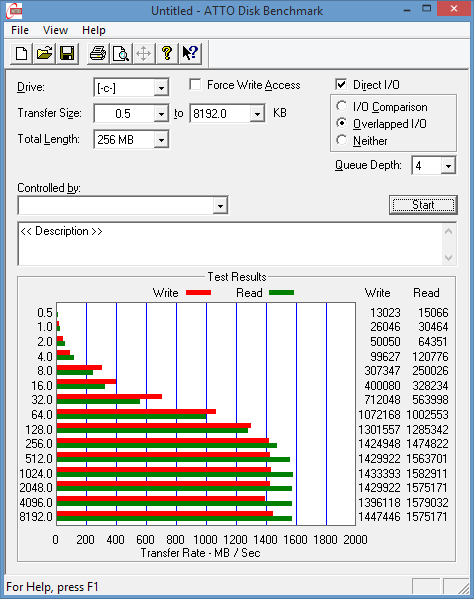
Task: Print results using the printer icon
Action: click(x=98, y=53)
